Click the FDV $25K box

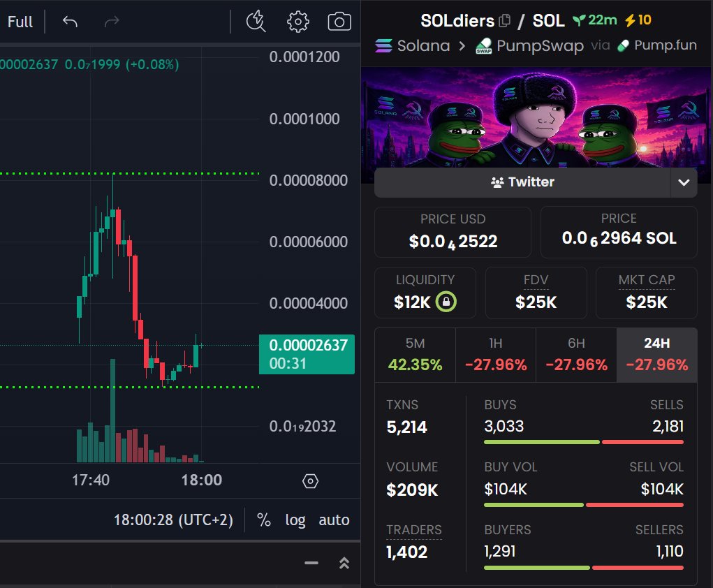pyautogui.click(x=536, y=293)
